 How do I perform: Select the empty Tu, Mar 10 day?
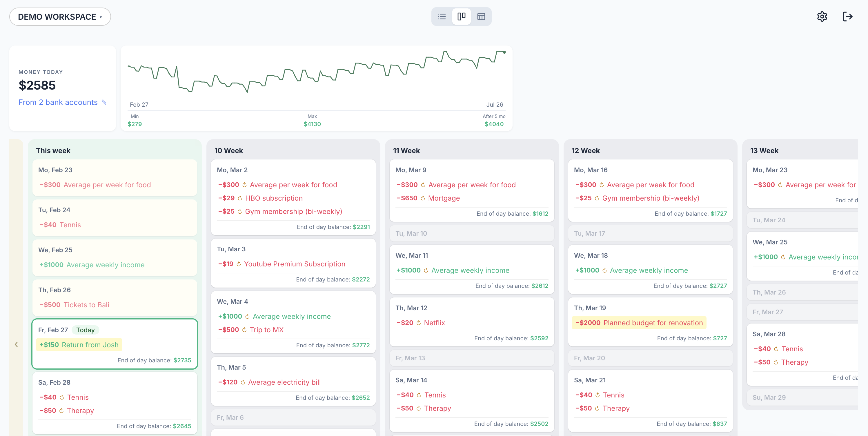click(472, 233)
